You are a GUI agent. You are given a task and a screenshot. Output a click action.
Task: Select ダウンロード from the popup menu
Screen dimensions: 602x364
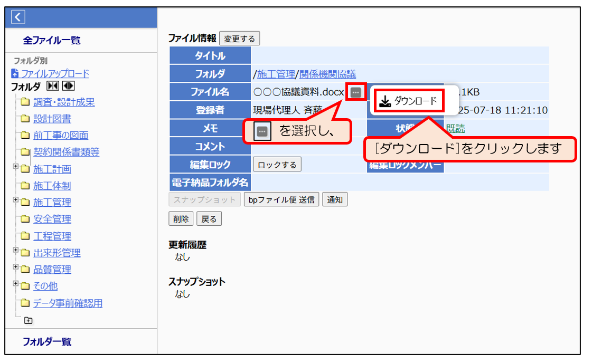[409, 101]
